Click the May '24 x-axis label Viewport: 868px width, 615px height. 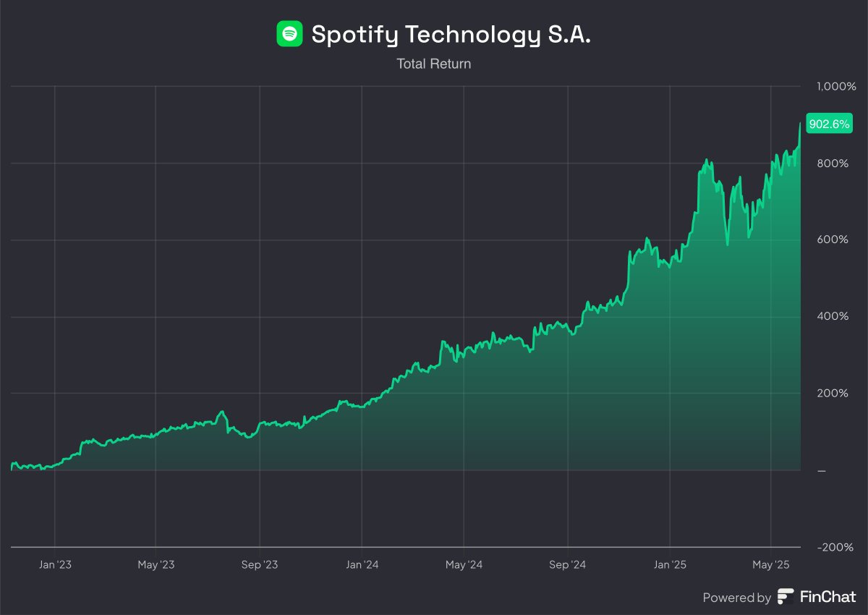click(x=464, y=564)
